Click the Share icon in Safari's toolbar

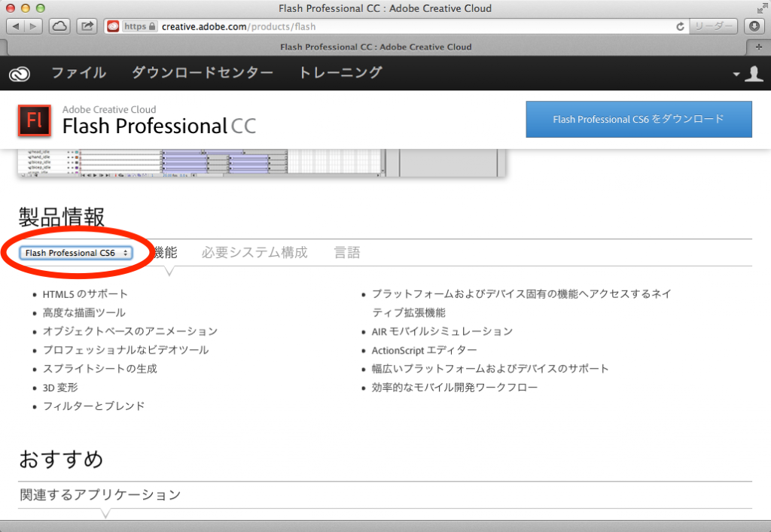click(x=87, y=26)
